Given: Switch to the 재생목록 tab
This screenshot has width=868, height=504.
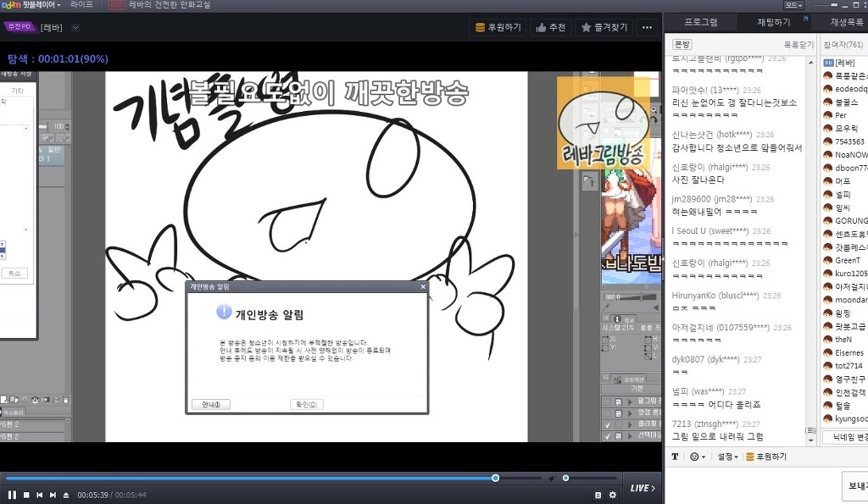Looking at the screenshot, I should 846,22.
